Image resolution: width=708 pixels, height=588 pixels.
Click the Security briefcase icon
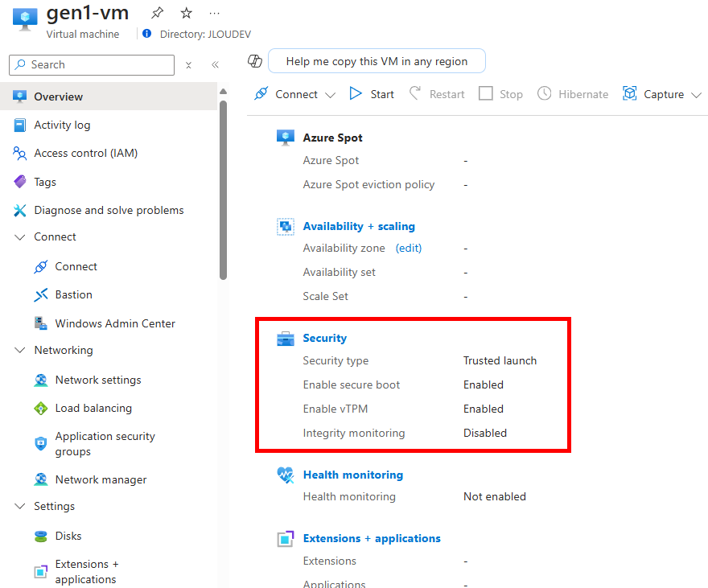point(286,339)
